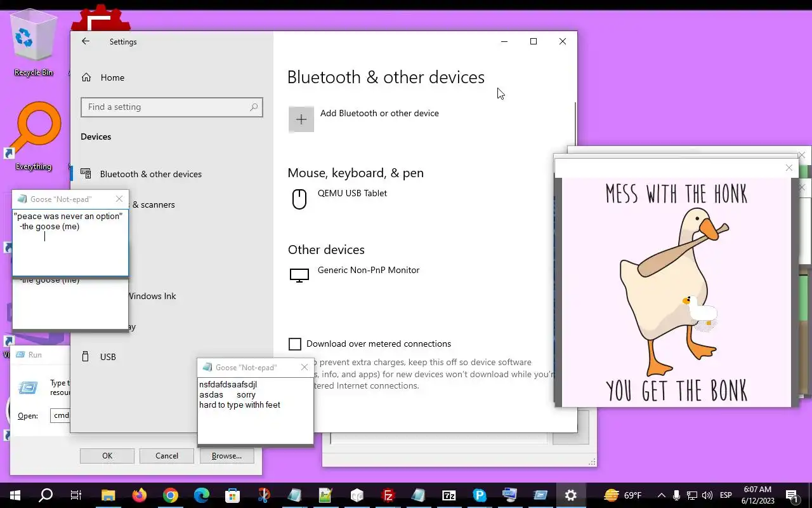This screenshot has height=508, width=812.
Task: Click the weather 69°F taskbar widget
Action: [x=624, y=495]
